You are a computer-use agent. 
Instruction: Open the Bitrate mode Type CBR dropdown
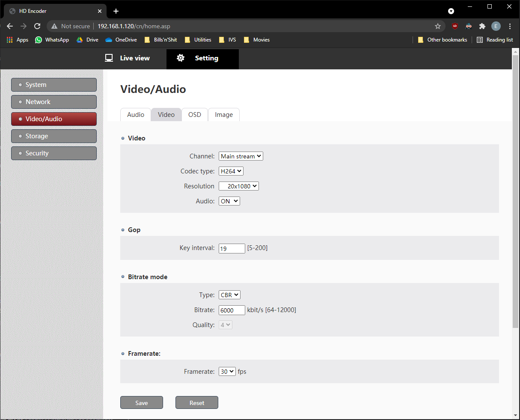pos(230,295)
